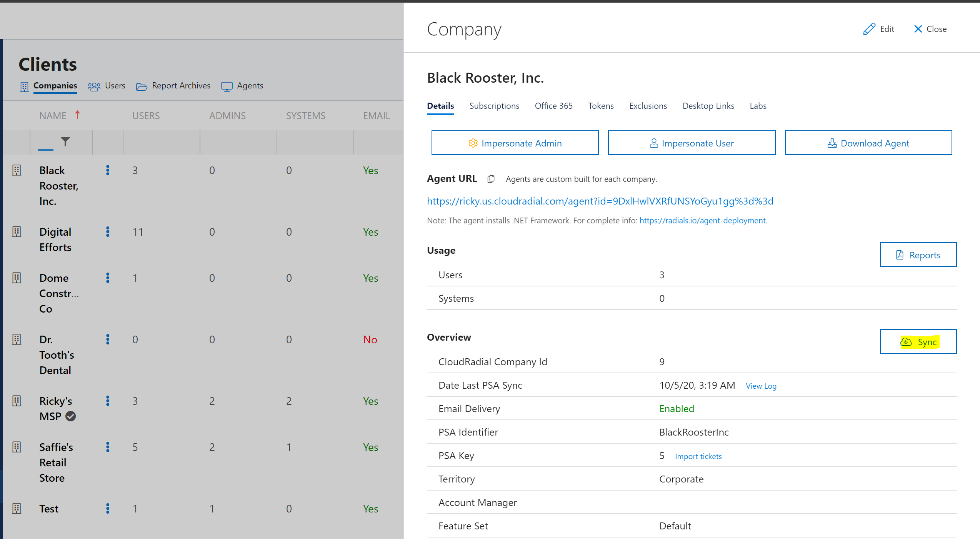Click the Enabled email delivery status

pyautogui.click(x=677, y=409)
